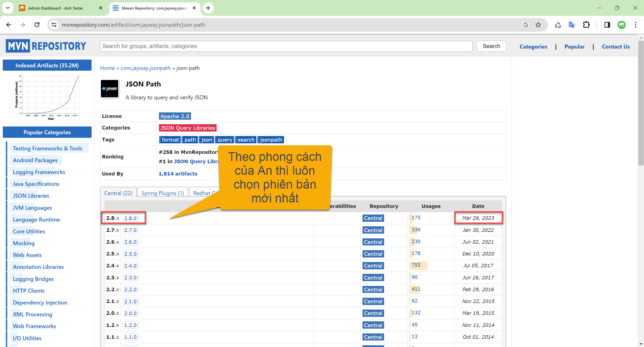Image resolution: width=644 pixels, height=347 pixels.
Task: Click Central badge in 2.6.0 row
Action: pyautogui.click(x=373, y=242)
